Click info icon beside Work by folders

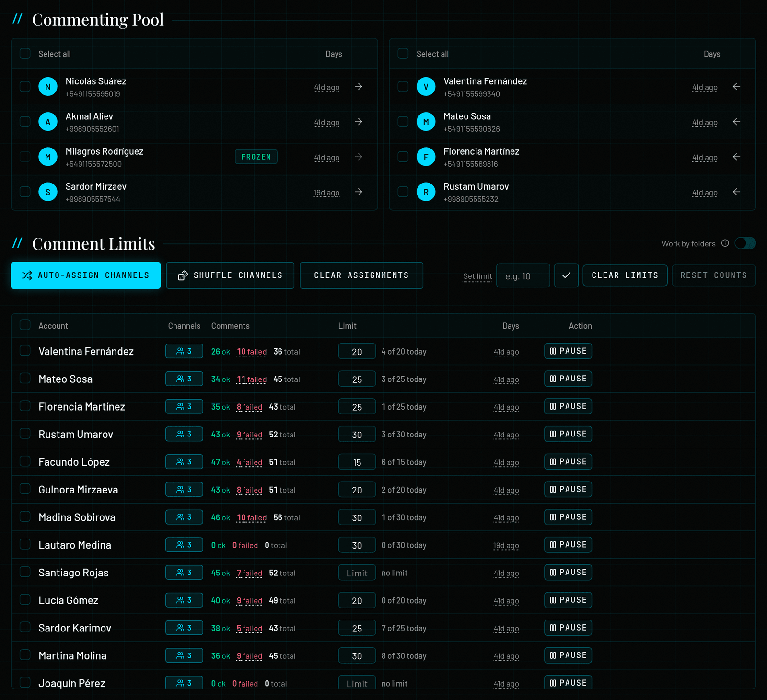pos(725,243)
